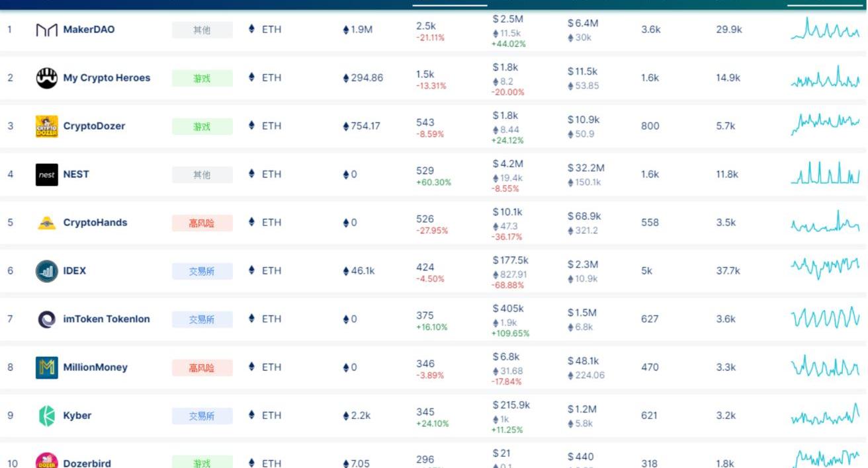This screenshot has height=468, width=868.
Task: Select the 交易所 tag in IDEX row
Action: click(202, 271)
